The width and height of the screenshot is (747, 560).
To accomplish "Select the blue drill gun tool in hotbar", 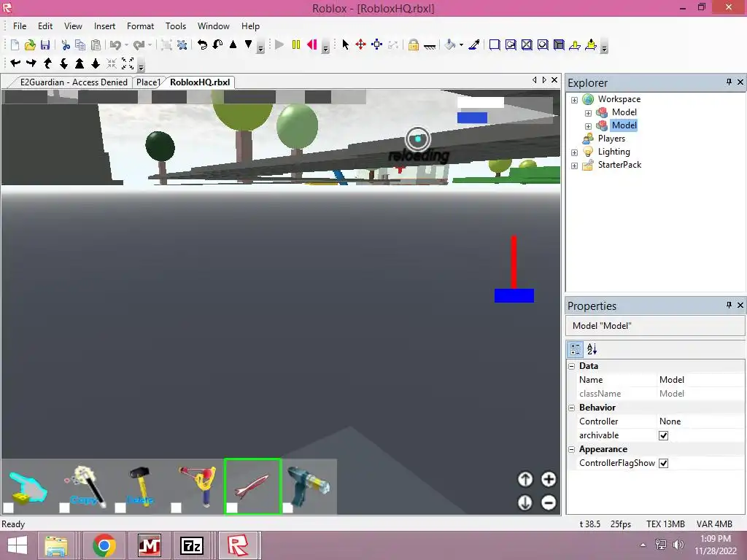I will [309, 486].
